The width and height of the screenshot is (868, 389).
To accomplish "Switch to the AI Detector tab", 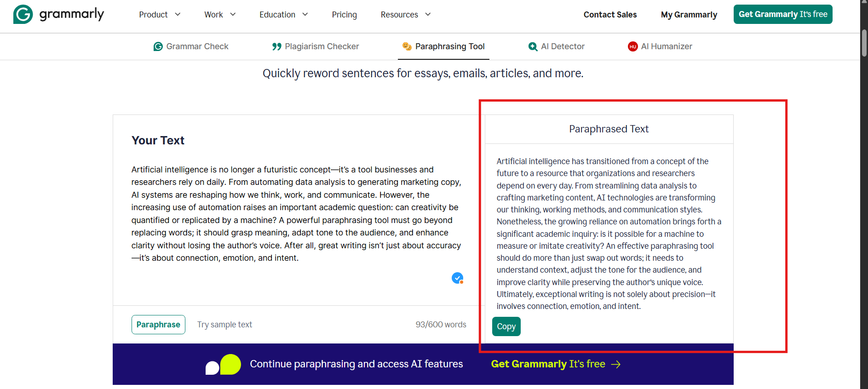I will tap(562, 46).
